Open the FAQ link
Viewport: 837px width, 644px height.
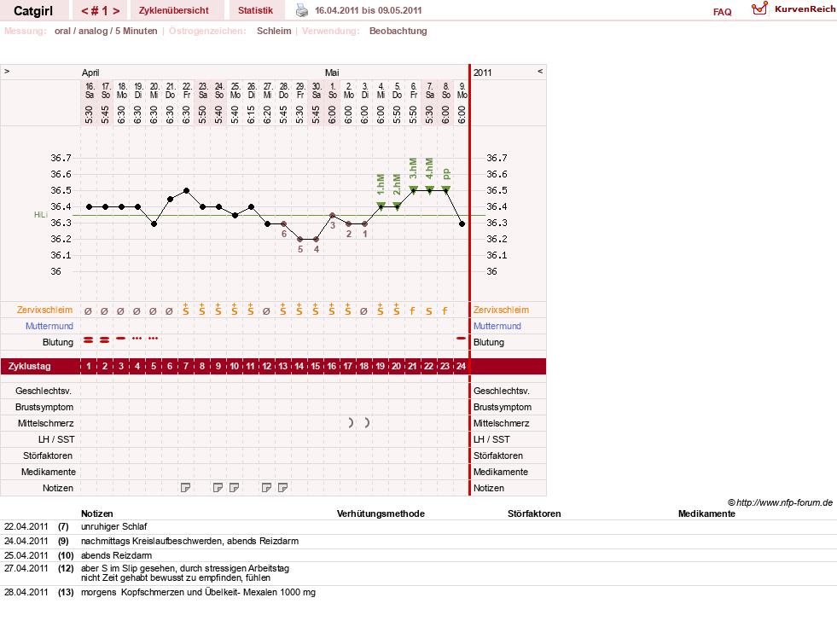722,12
